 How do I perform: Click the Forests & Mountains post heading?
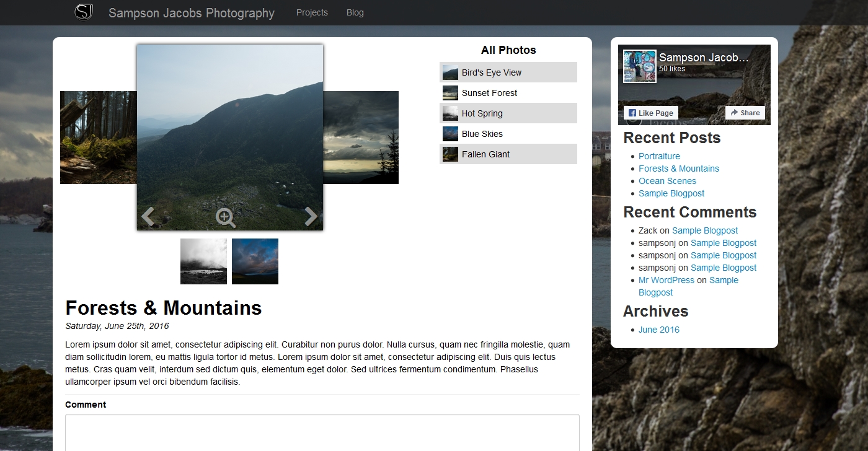164,308
